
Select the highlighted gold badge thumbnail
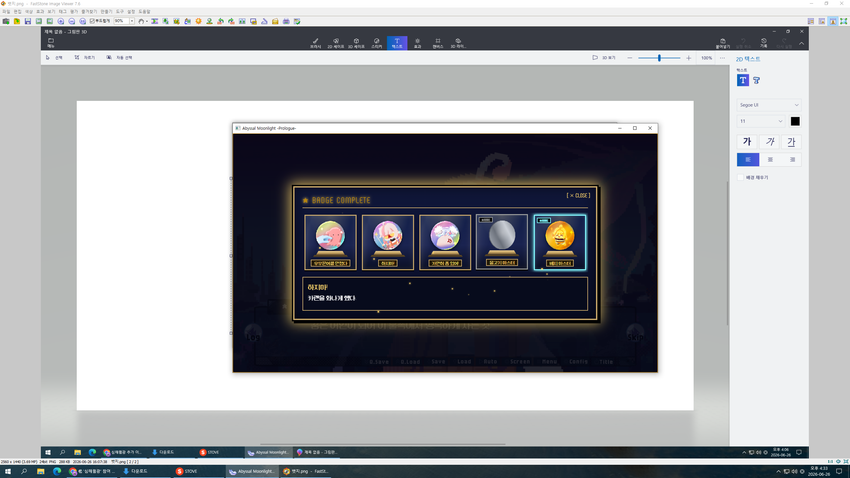coord(559,242)
